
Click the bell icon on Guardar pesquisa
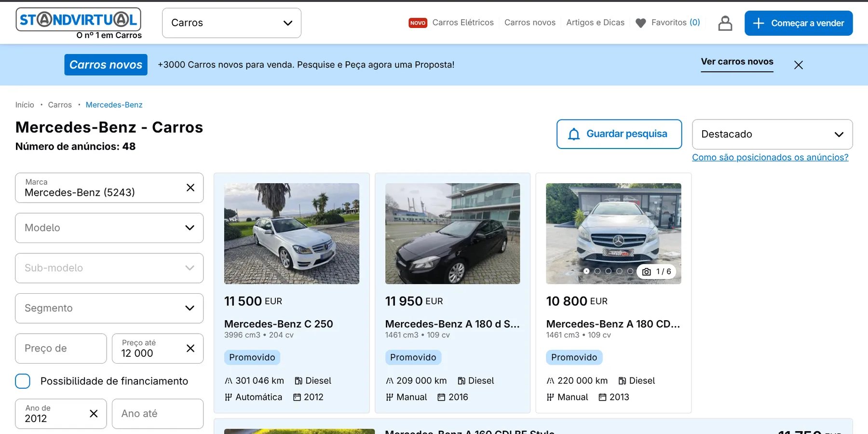[x=573, y=134]
